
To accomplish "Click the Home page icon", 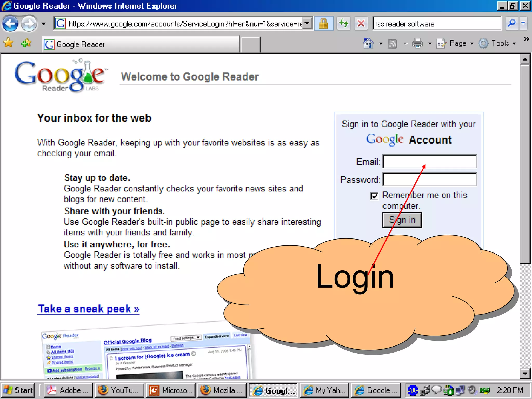I will tap(368, 43).
